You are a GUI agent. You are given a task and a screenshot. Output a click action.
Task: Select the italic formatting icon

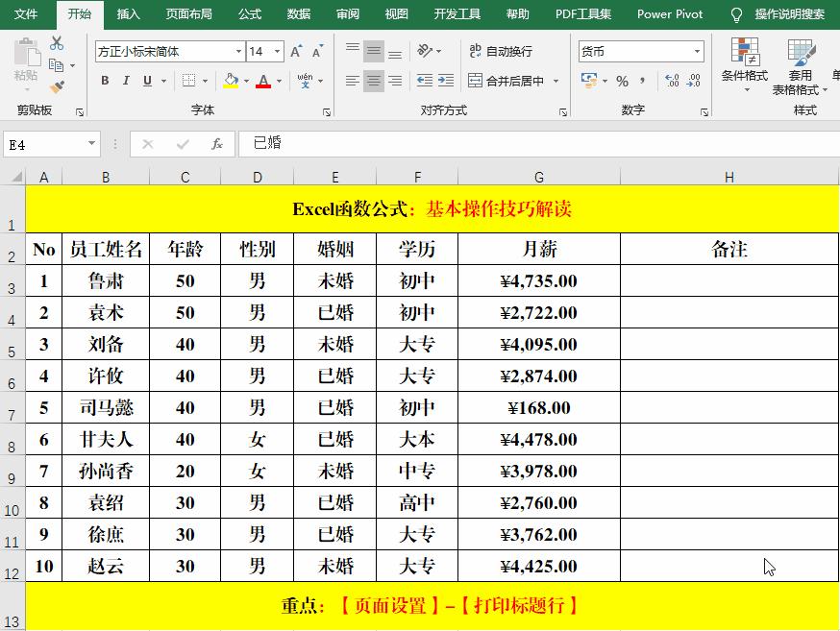click(126, 82)
